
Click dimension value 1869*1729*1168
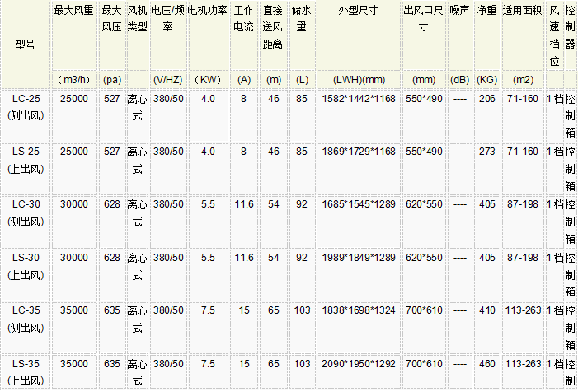(359, 152)
